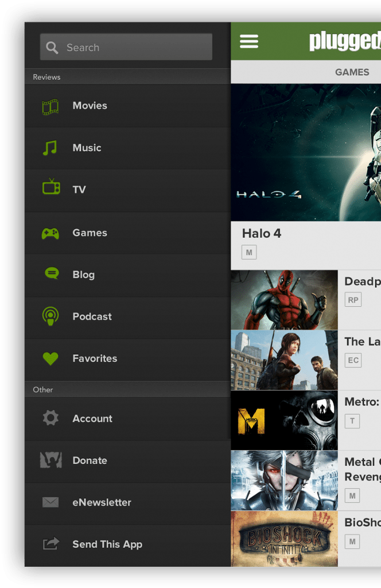Click the Favorites heart icon
This screenshot has height=588, width=381.
pos(50,358)
